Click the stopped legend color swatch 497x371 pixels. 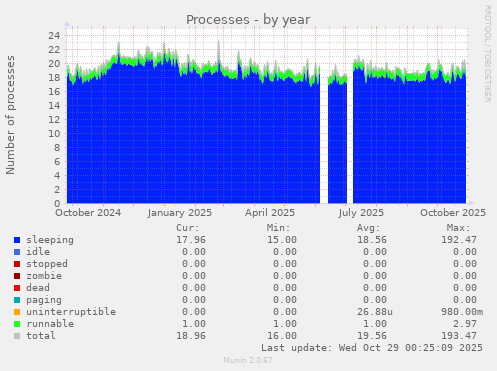point(17,264)
